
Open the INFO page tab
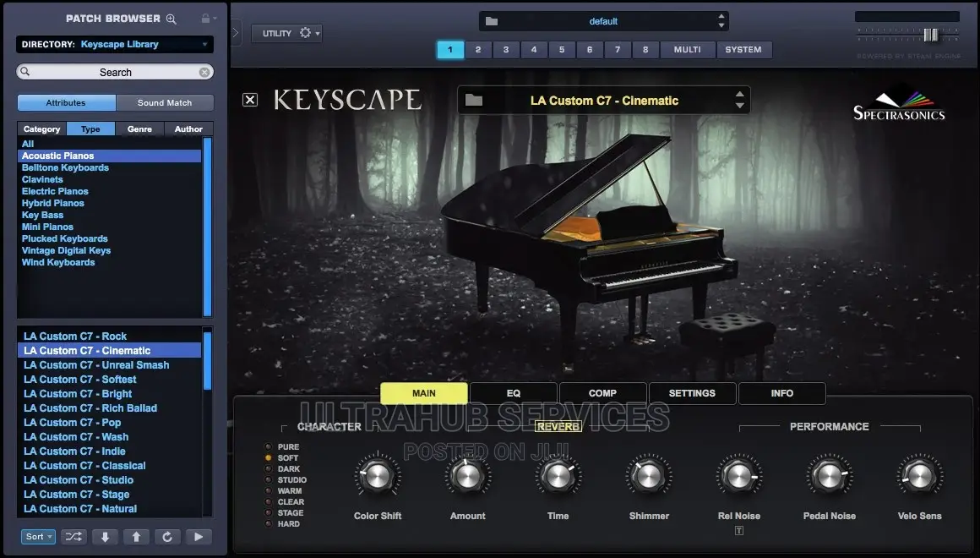(781, 393)
